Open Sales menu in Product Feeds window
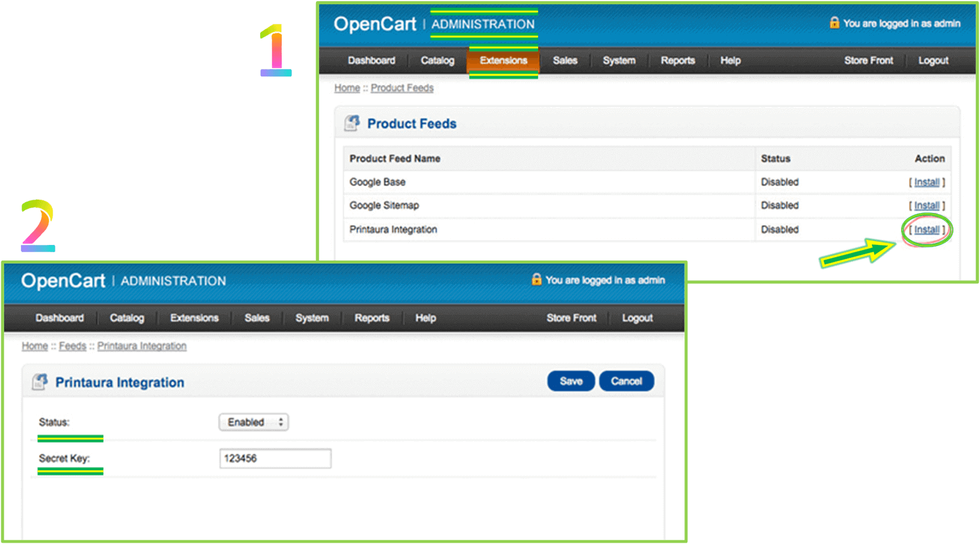The height and width of the screenshot is (544, 980). 565,60
